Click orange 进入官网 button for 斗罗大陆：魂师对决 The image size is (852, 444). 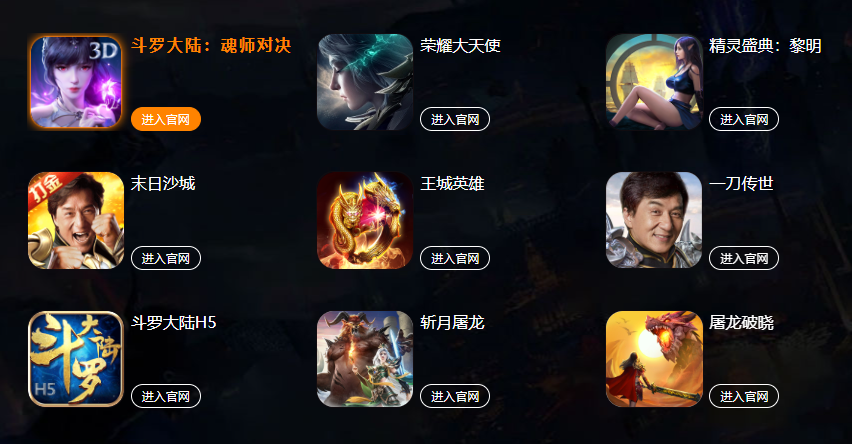pyautogui.click(x=166, y=119)
